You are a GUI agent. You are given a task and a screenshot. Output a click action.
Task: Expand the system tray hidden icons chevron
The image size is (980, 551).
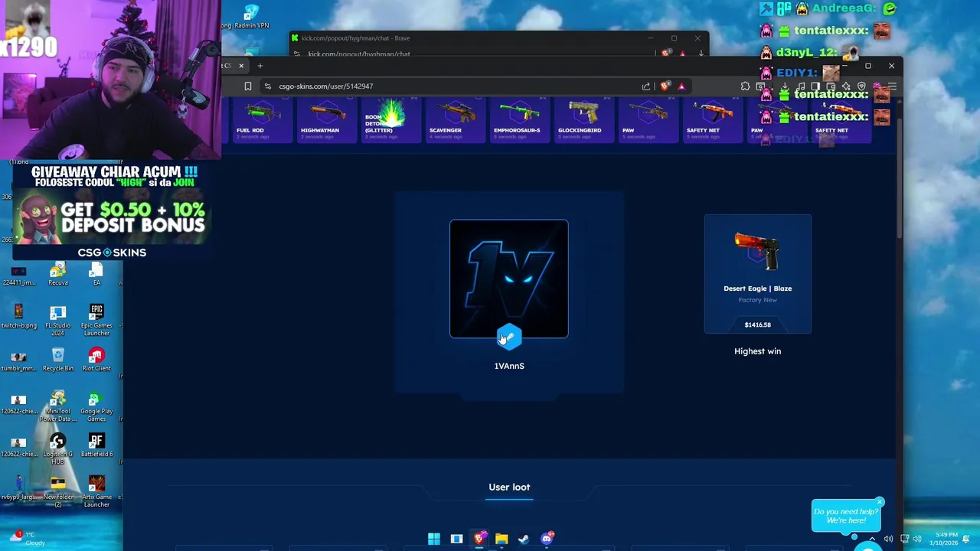872,539
